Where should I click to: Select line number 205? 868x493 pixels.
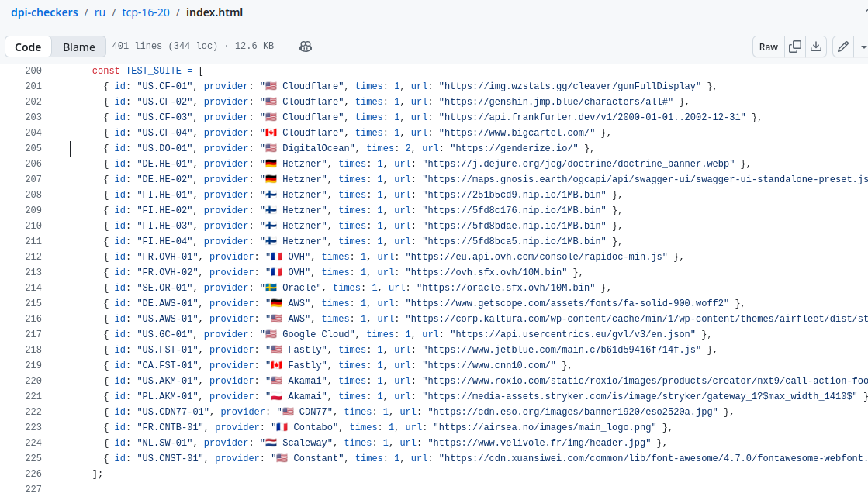33,148
